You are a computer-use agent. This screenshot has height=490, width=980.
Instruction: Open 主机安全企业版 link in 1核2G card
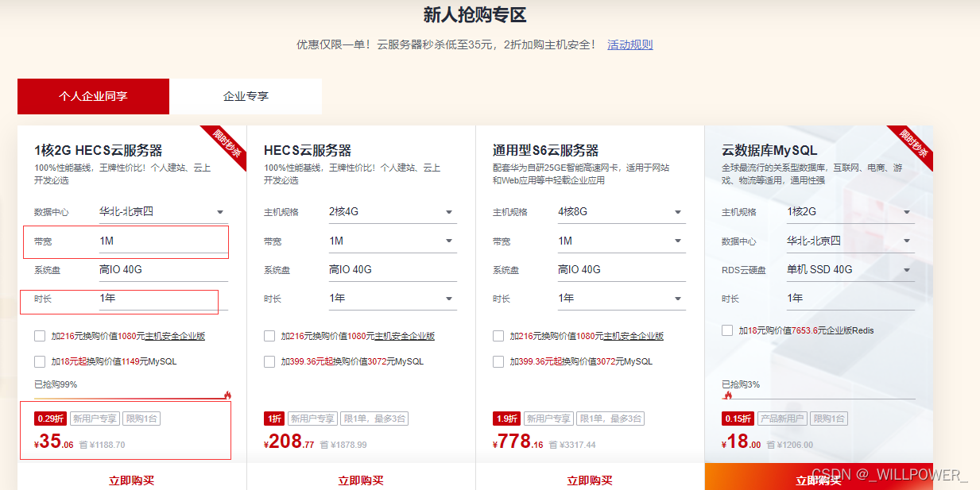(x=175, y=336)
